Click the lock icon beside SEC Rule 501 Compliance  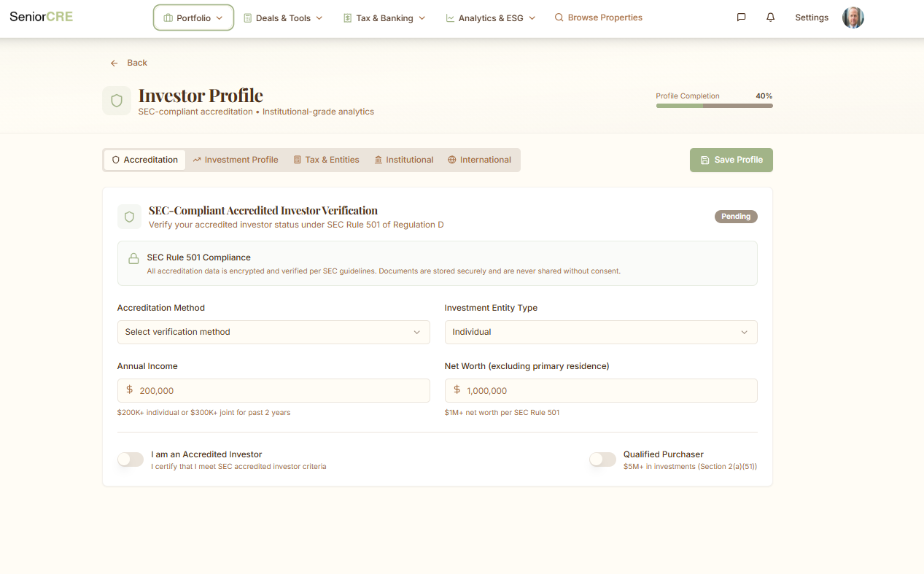point(133,258)
